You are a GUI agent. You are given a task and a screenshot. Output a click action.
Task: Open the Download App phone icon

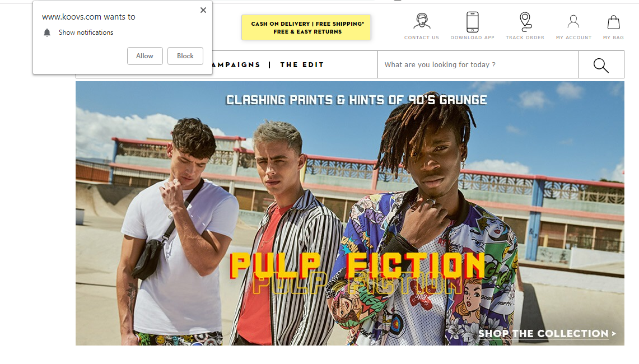click(472, 22)
